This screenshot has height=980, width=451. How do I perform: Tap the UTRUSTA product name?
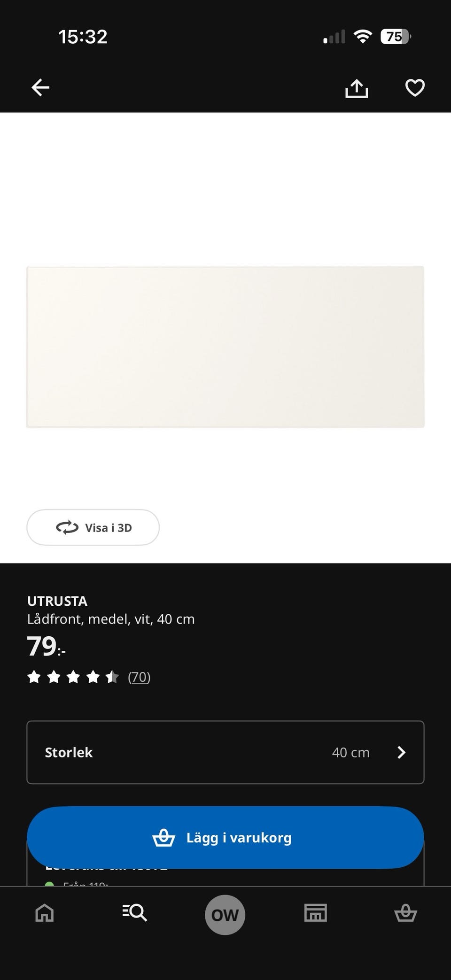coord(57,601)
